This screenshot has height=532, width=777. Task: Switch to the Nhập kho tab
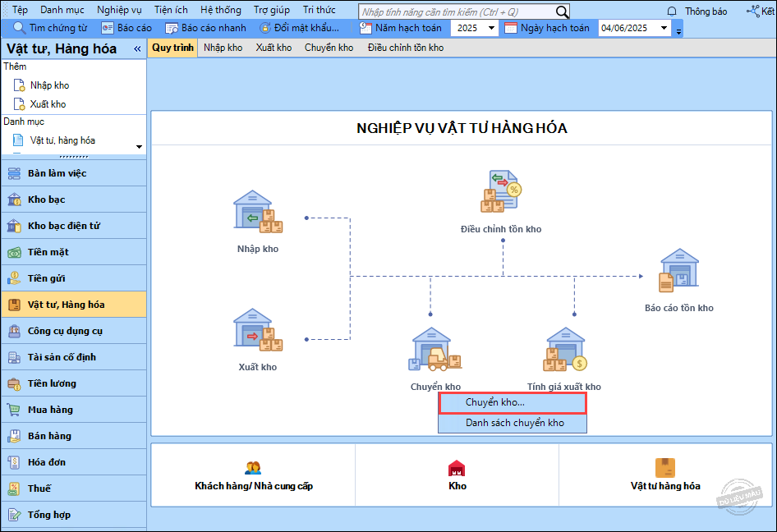223,48
